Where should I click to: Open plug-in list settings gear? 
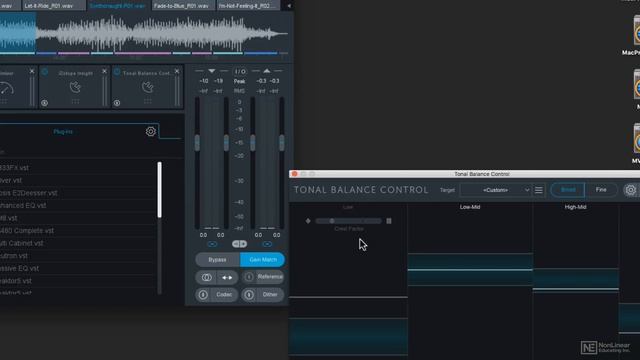[x=151, y=131]
